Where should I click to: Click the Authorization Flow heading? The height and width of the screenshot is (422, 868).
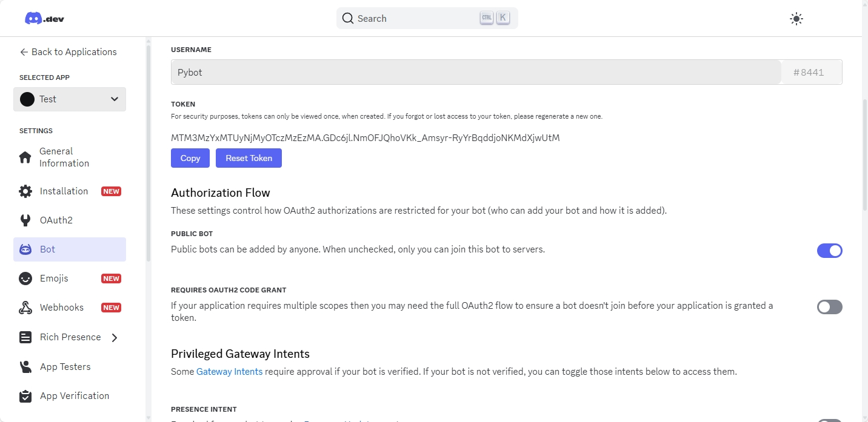(221, 193)
